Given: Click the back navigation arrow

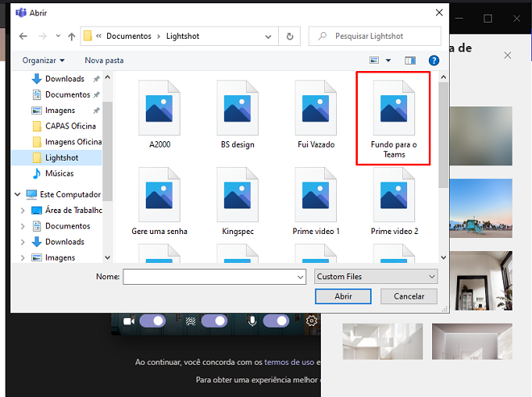Looking at the screenshot, I should [23, 36].
